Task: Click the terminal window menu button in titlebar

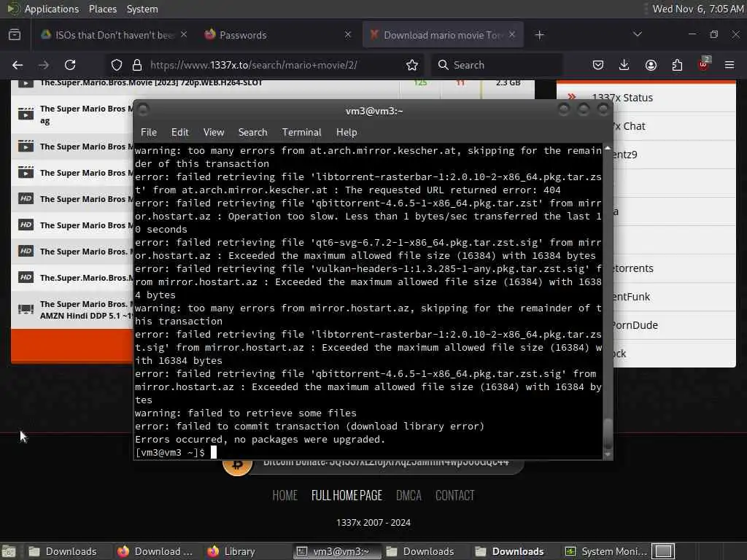Action: (x=143, y=110)
